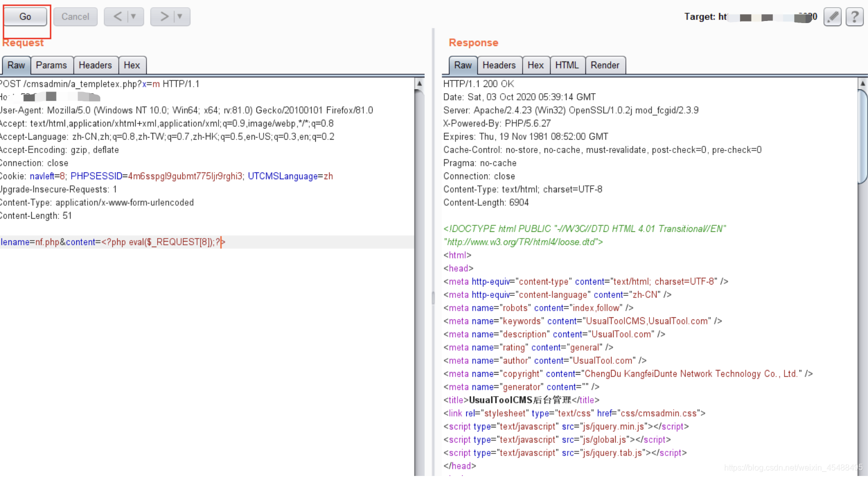Click the User-Agent header line

(x=186, y=110)
